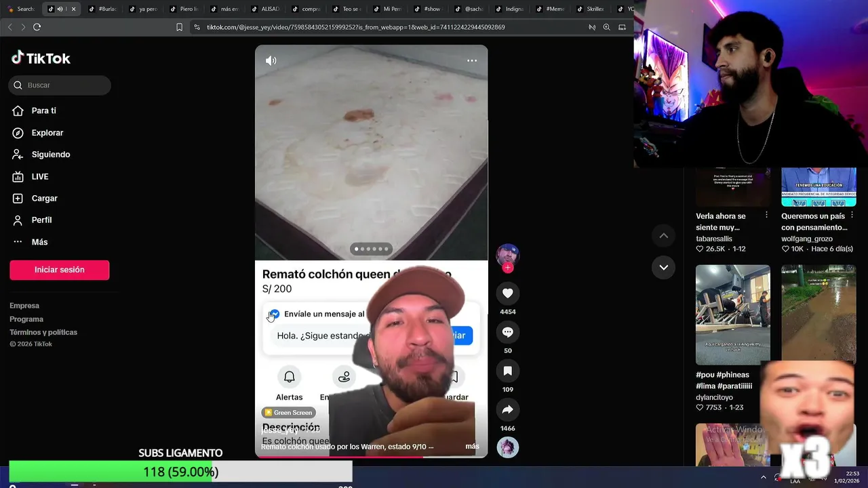Save video with bookmark icon
The width and height of the screenshot is (868, 488).
click(x=508, y=371)
